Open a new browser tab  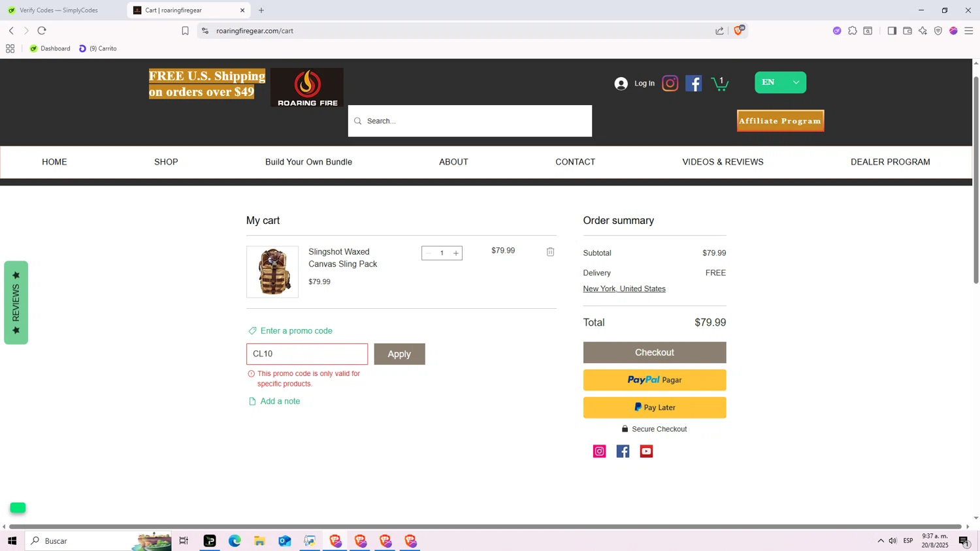[261, 10]
